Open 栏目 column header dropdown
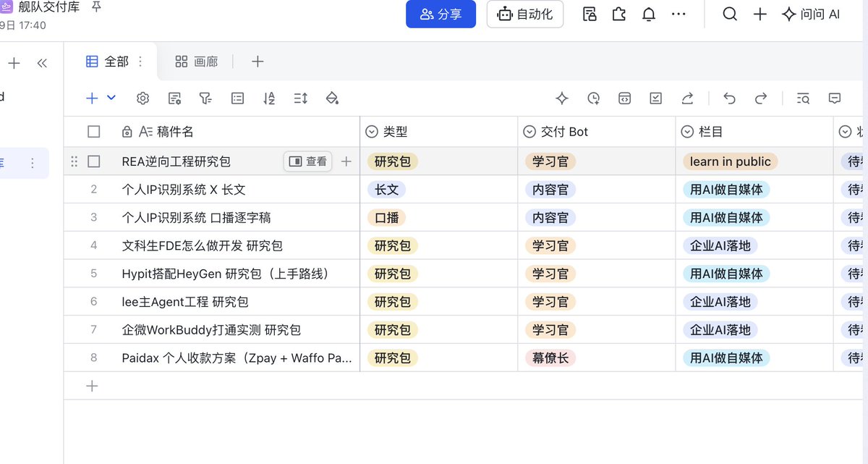This screenshot has height=464, width=868. click(687, 132)
